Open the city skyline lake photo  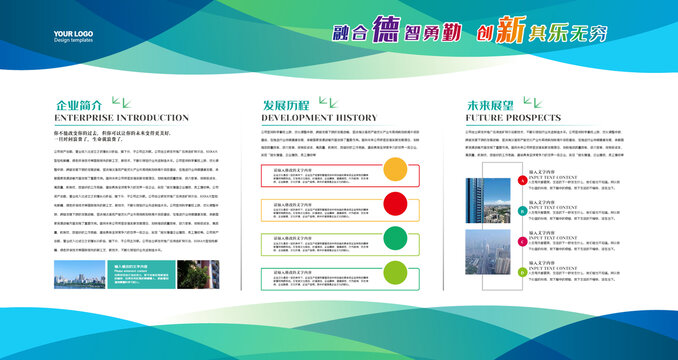80,274
